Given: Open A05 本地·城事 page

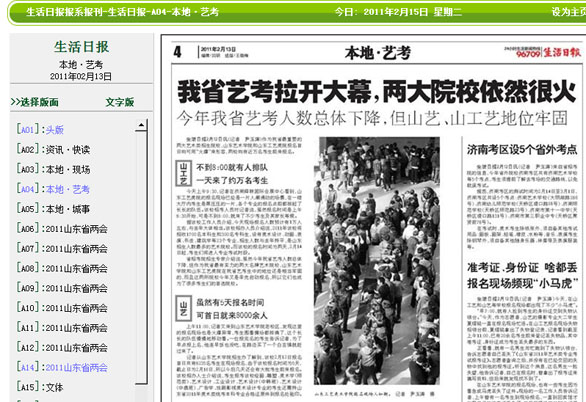Looking at the screenshot, I should [53, 209].
